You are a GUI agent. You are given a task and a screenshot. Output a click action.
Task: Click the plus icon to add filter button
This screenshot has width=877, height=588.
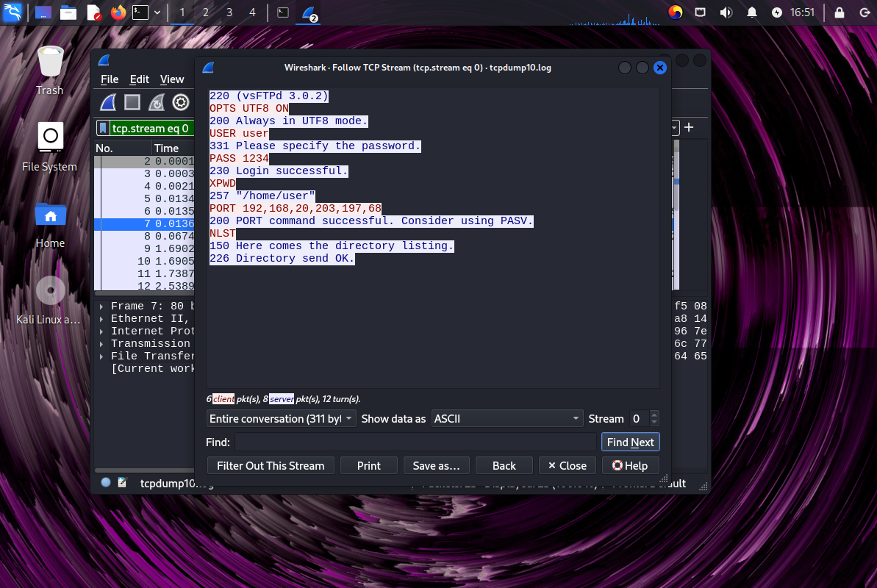point(689,128)
